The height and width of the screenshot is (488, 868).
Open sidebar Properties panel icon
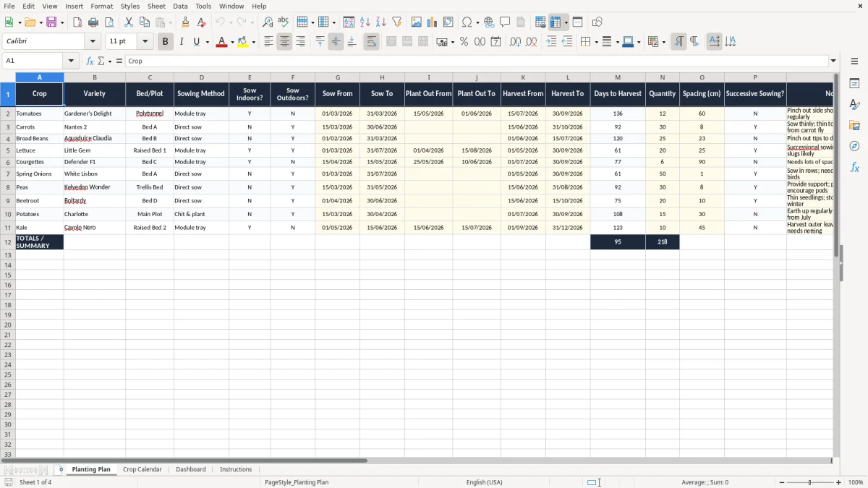854,84
